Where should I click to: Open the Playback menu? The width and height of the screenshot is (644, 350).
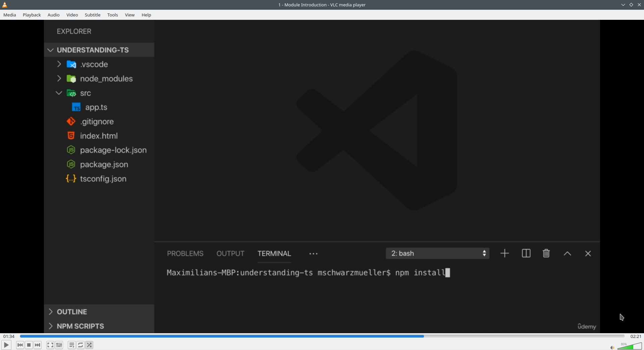(32, 15)
